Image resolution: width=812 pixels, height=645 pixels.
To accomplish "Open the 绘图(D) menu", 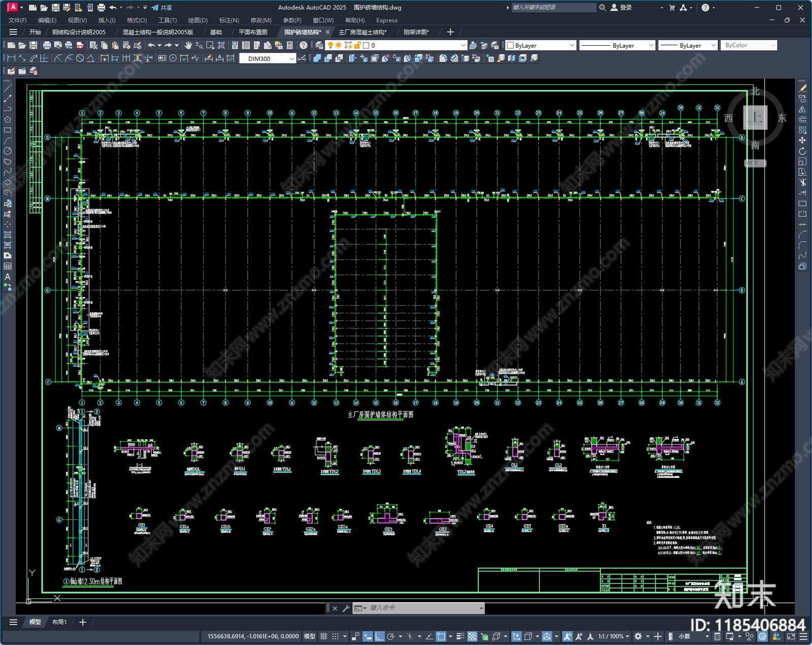I will pyautogui.click(x=198, y=20).
